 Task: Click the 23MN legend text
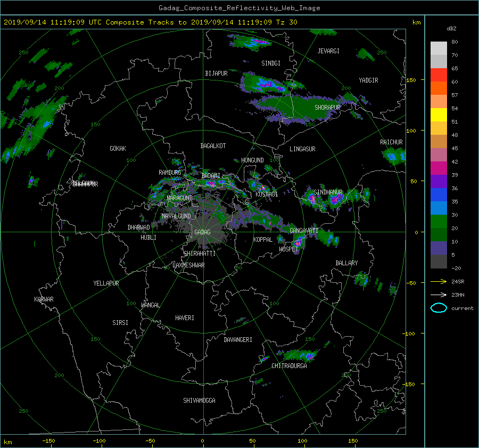click(458, 295)
